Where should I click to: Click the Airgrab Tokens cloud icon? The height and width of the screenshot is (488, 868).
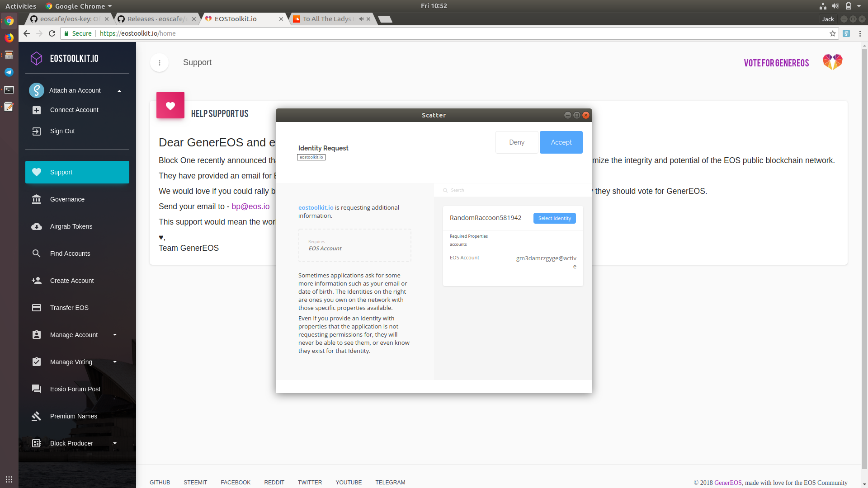click(37, 226)
